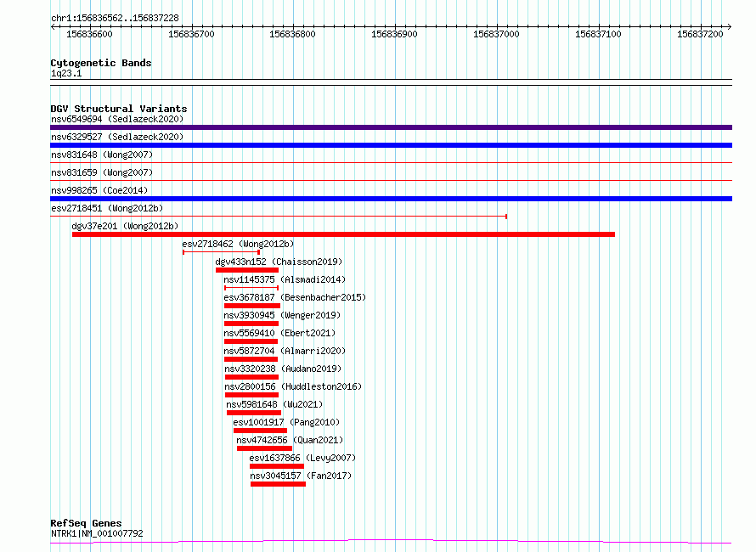This screenshot has width=756, height=552.
Task: Select the red esv1001917 variant bar
Action: tap(261, 431)
